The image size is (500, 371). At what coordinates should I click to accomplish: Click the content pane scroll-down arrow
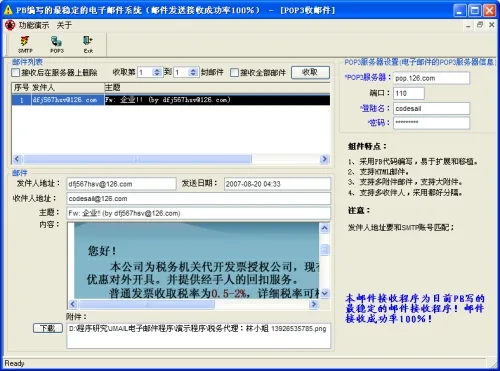point(324,293)
